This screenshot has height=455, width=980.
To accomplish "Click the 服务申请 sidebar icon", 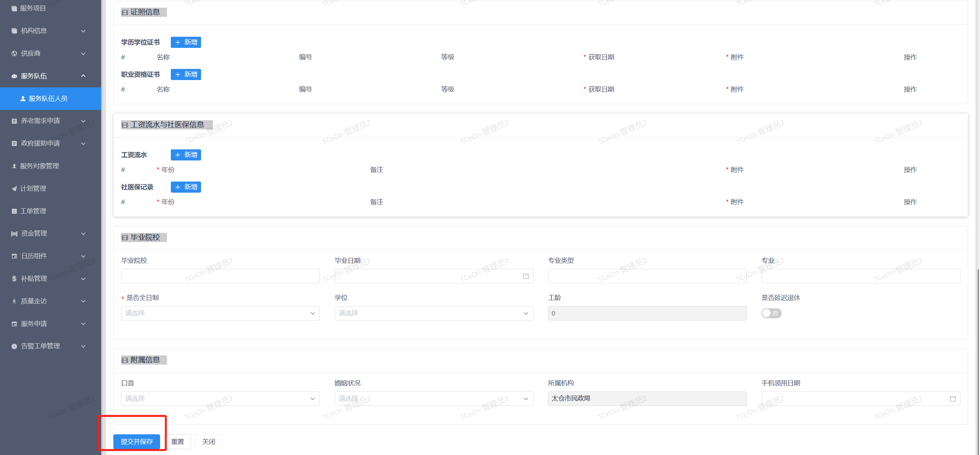I will (14, 324).
